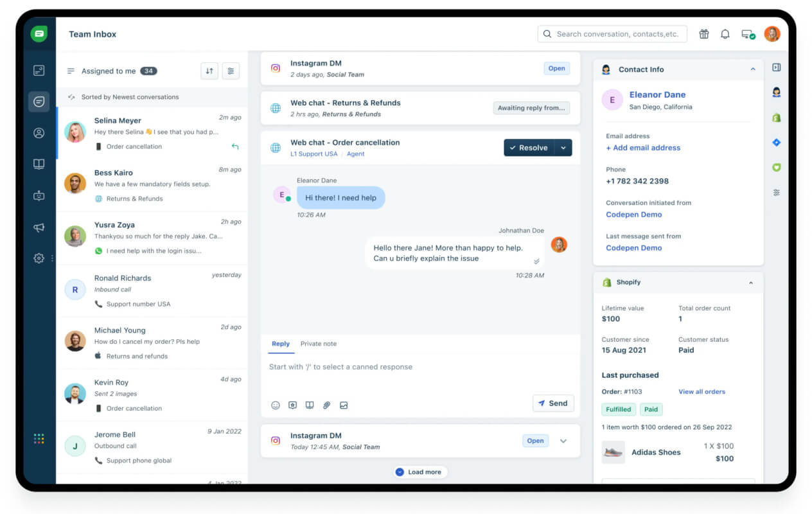Open the dashboard icon in left sidebar
The image size is (812, 514).
39,71
